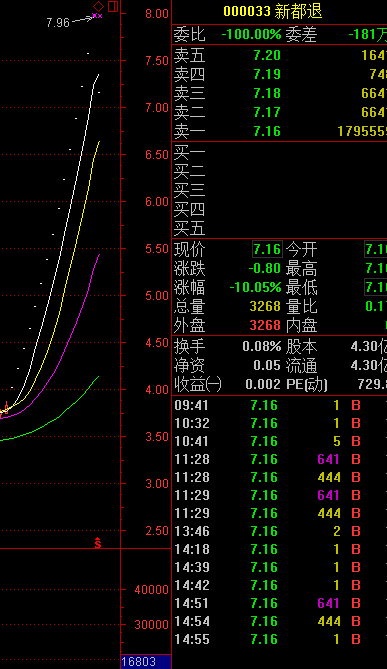Click the 总量 value 3268
The height and width of the screenshot is (669, 387).
point(265,306)
